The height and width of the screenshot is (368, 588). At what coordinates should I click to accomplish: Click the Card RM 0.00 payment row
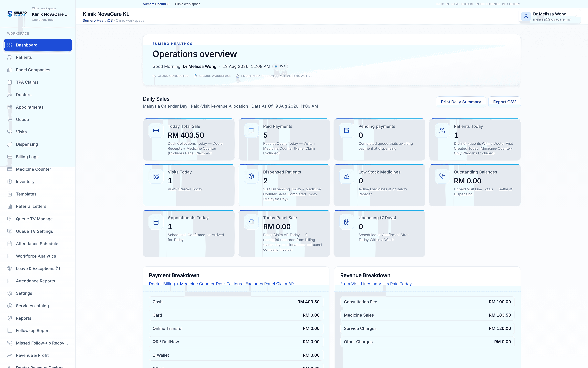point(236,315)
